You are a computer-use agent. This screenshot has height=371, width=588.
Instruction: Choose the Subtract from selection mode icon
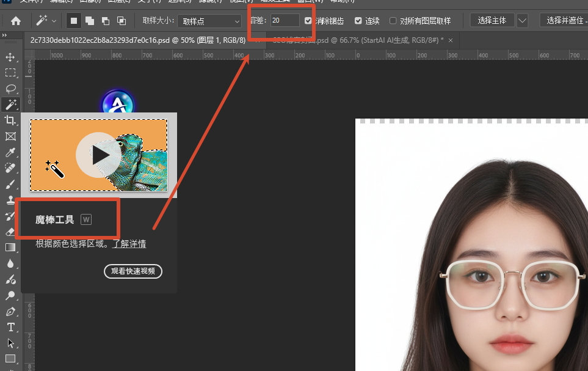(106, 21)
